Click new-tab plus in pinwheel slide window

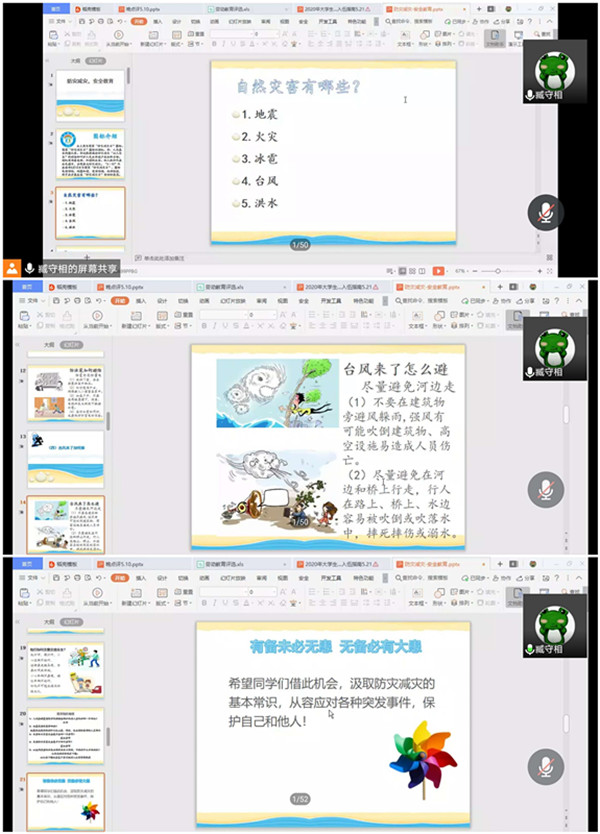pyautogui.click(x=500, y=564)
